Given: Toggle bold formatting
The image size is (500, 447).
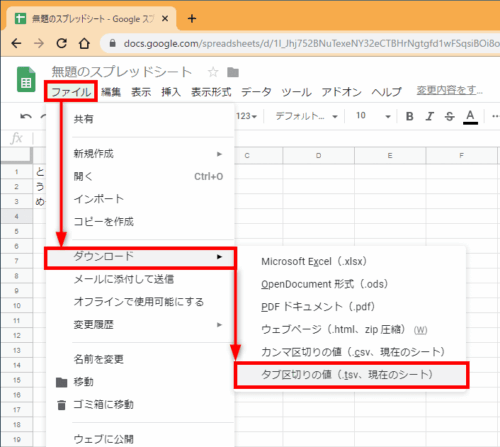Looking at the screenshot, I should (x=410, y=116).
